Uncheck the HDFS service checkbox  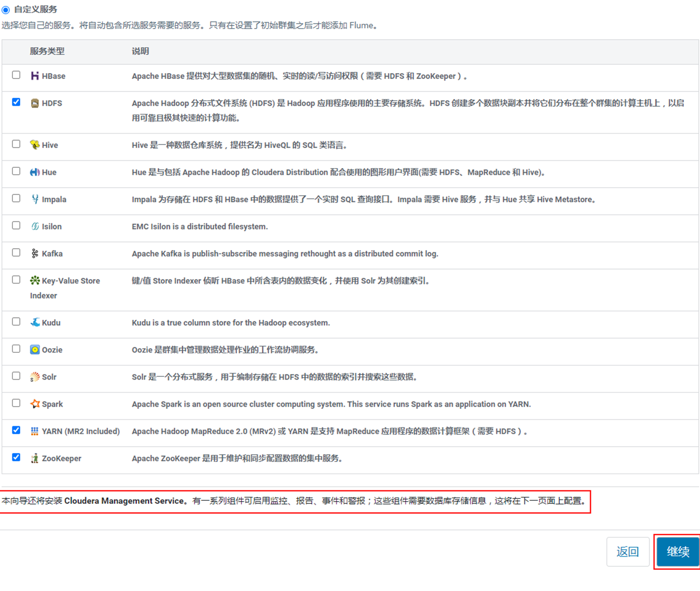point(16,102)
